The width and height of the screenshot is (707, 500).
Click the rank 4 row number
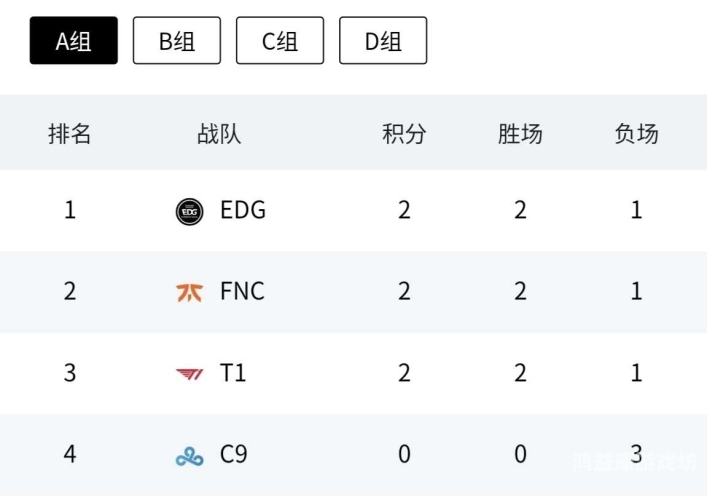coord(70,454)
